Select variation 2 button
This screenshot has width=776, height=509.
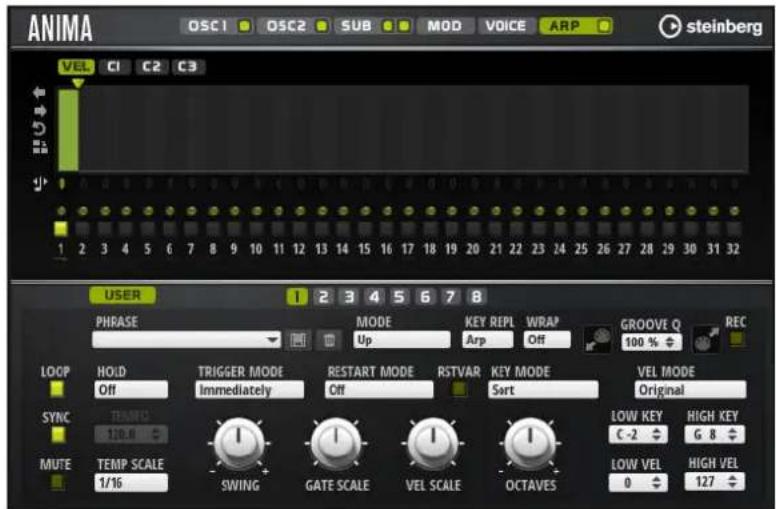(x=323, y=297)
